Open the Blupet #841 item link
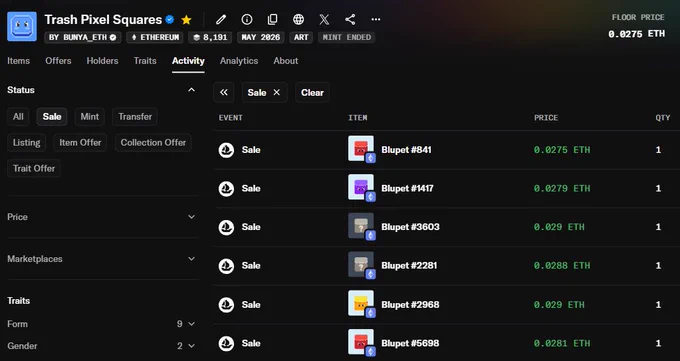The height and width of the screenshot is (361, 680). point(406,150)
